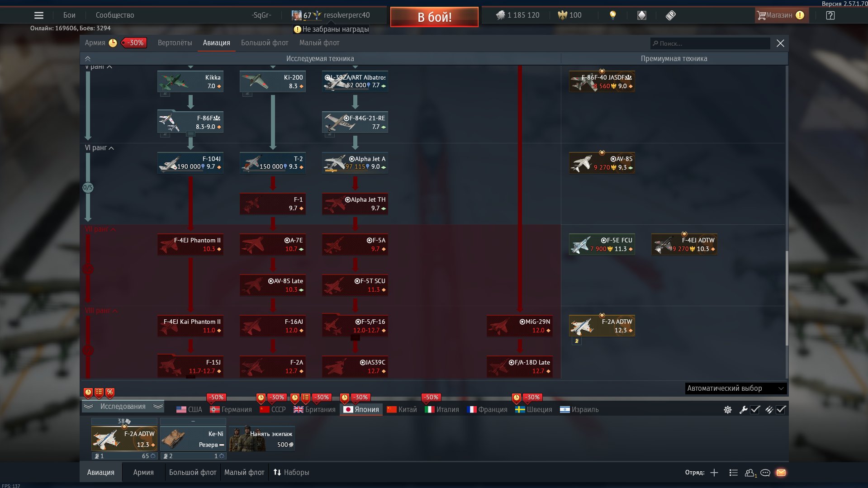Image resolution: width=868 pixels, height=488 pixels.
Task: Click the plus icon next to Отряд
Action: tap(714, 473)
